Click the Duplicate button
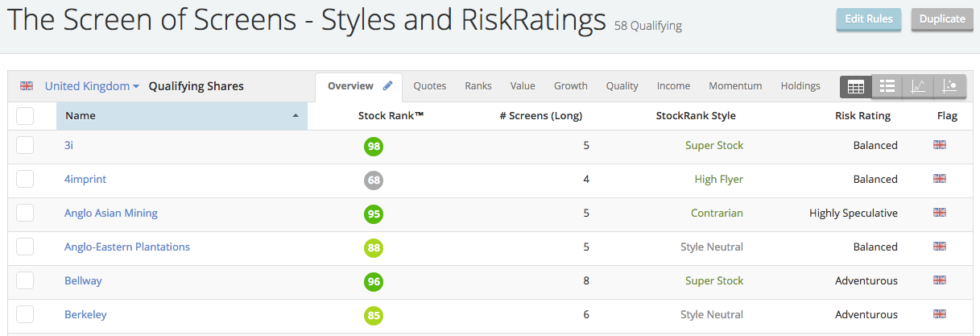 [x=942, y=19]
